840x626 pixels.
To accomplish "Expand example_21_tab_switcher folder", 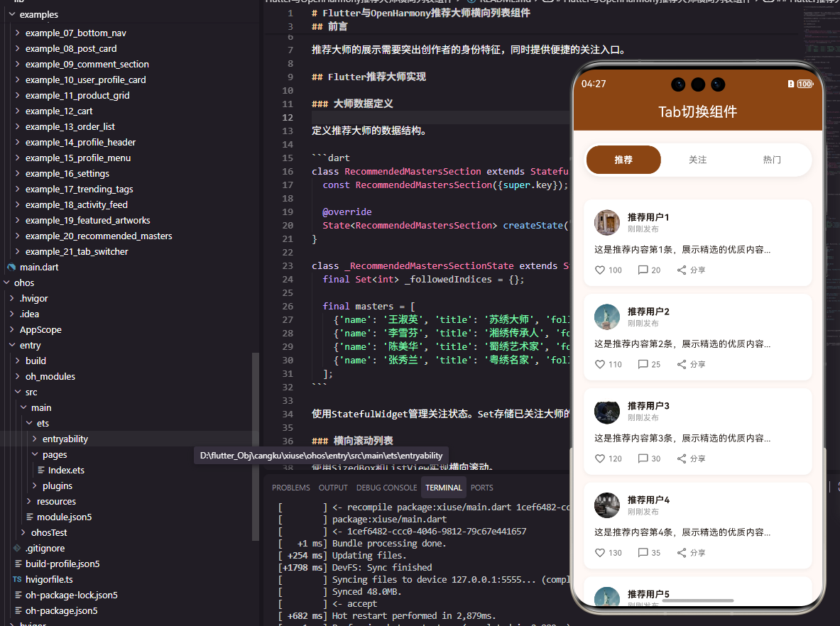I will click(x=18, y=252).
